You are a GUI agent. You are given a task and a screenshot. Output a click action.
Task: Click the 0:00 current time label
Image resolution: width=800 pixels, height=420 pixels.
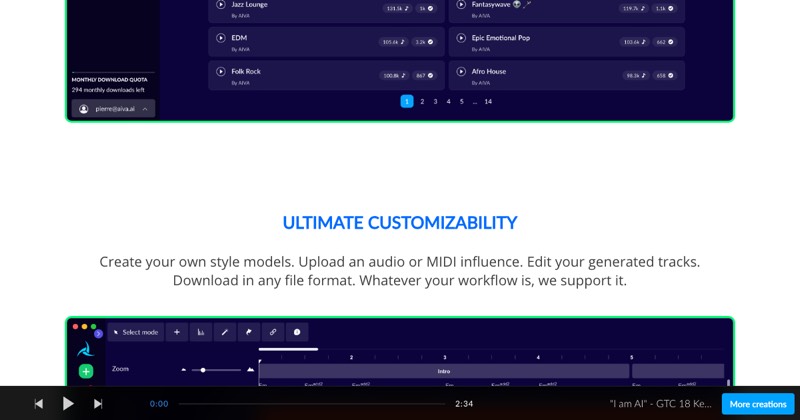click(159, 404)
